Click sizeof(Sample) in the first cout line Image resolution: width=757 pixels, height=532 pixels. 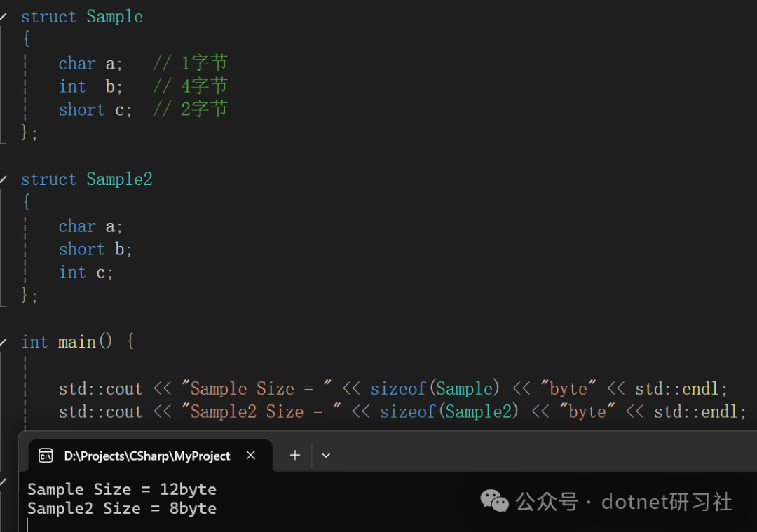[435, 388]
